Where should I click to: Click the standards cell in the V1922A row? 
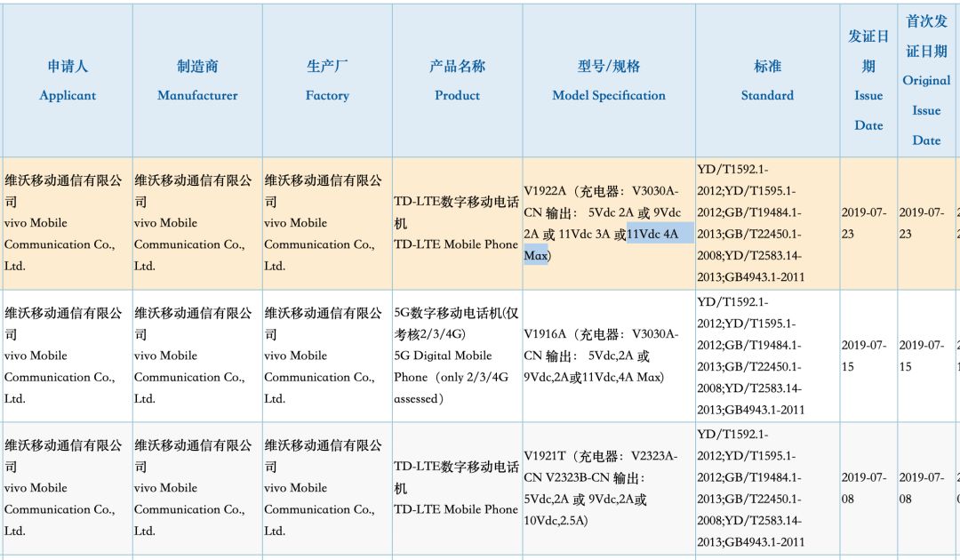click(767, 223)
